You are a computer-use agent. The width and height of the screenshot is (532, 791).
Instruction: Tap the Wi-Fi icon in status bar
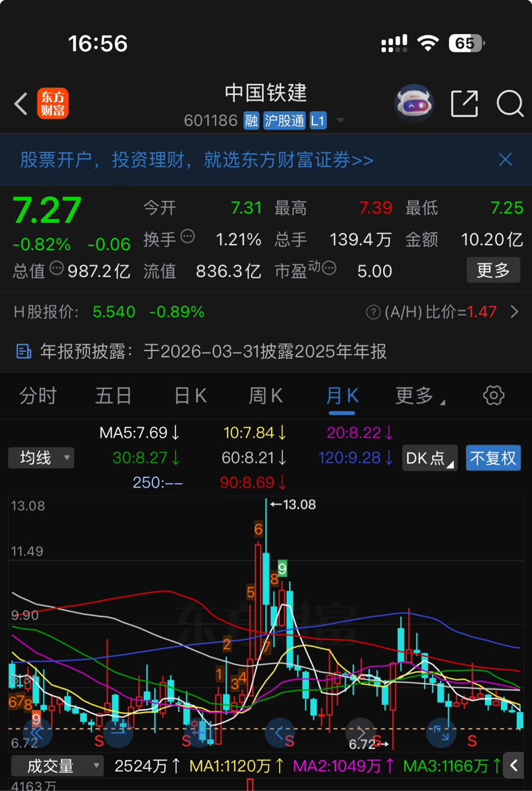coord(427,44)
